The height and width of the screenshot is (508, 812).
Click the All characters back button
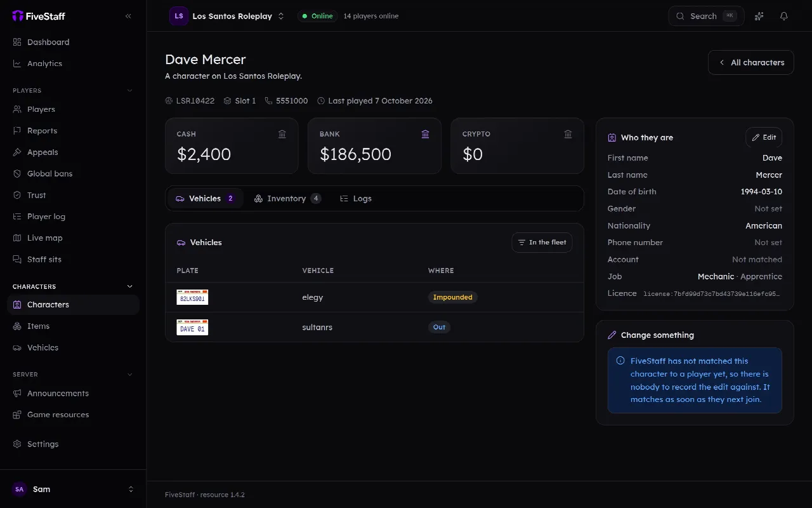point(751,62)
